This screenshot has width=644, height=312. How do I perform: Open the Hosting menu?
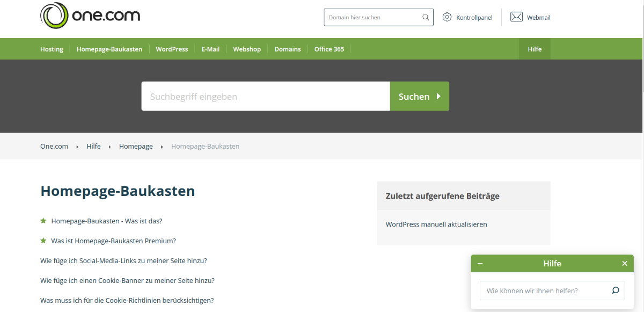coord(52,49)
